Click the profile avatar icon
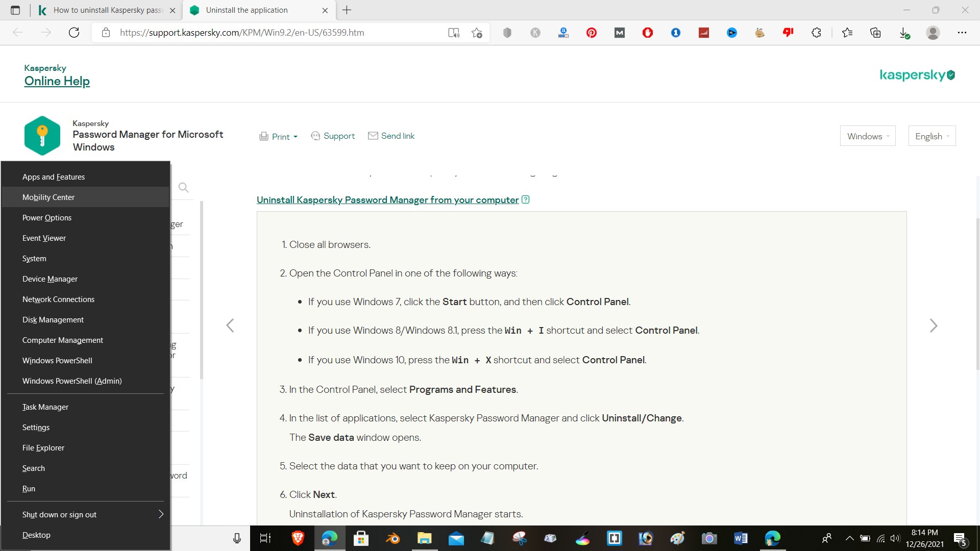This screenshot has width=980, height=551. point(933,33)
